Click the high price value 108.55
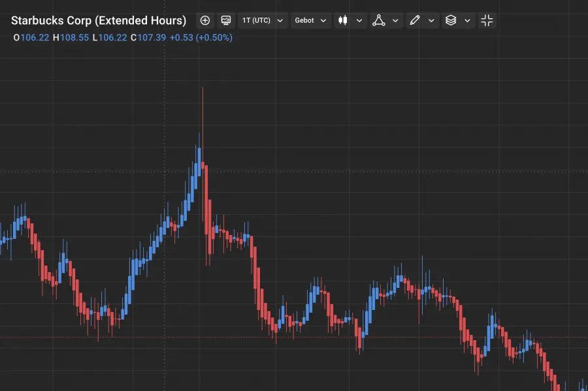This screenshot has width=588, height=391. [x=74, y=37]
